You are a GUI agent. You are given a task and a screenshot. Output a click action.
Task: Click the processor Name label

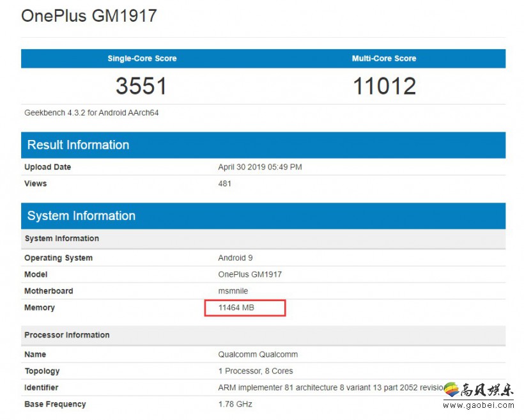coord(35,354)
